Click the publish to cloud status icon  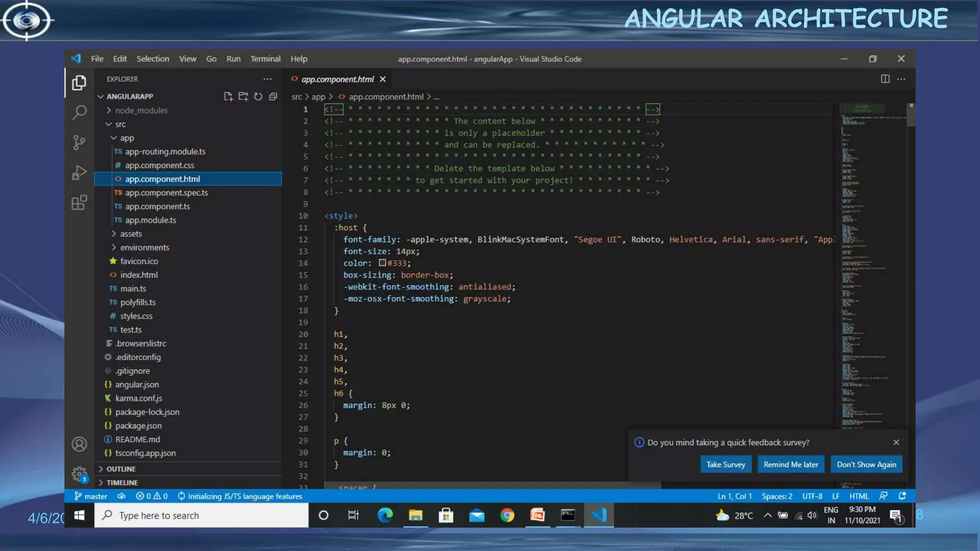[x=122, y=496]
